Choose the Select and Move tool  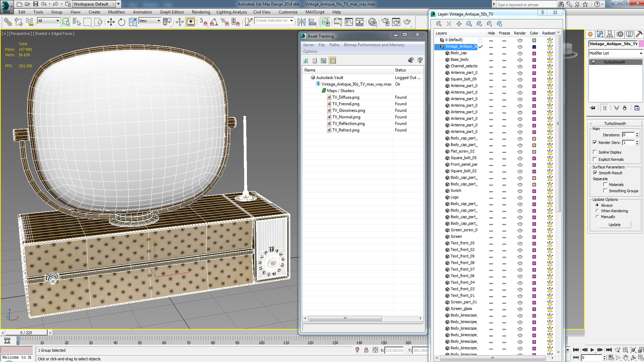[x=111, y=22]
